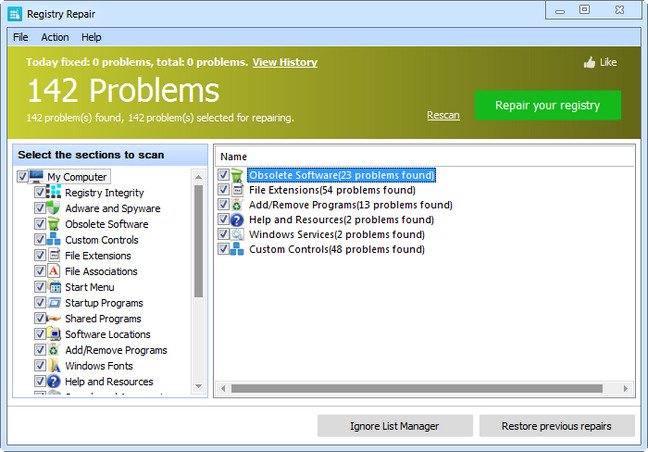Viewport: 648px width, 452px height.
Task: Click the Adware and Spyware icon
Action: point(55,209)
